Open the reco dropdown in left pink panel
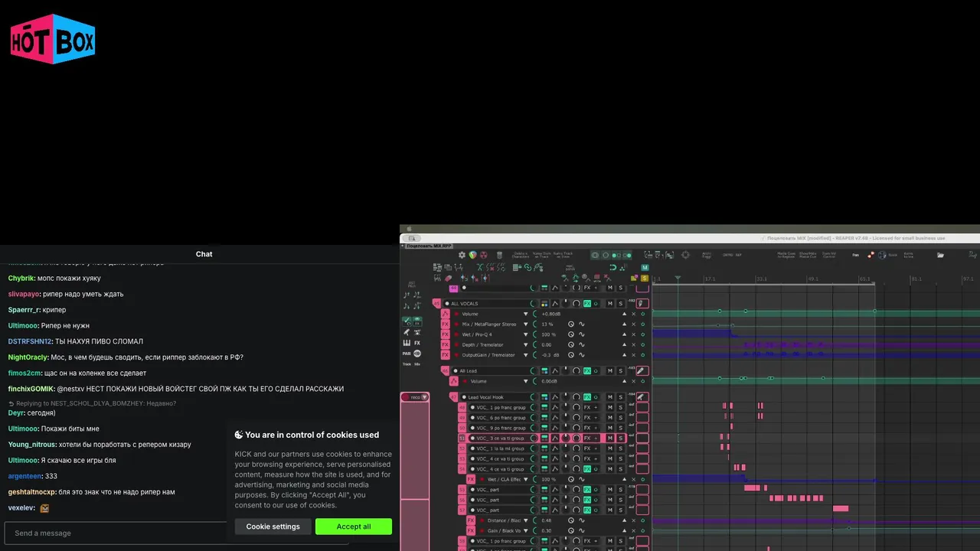The height and width of the screenshot is (551, 980). coord(424,397)
